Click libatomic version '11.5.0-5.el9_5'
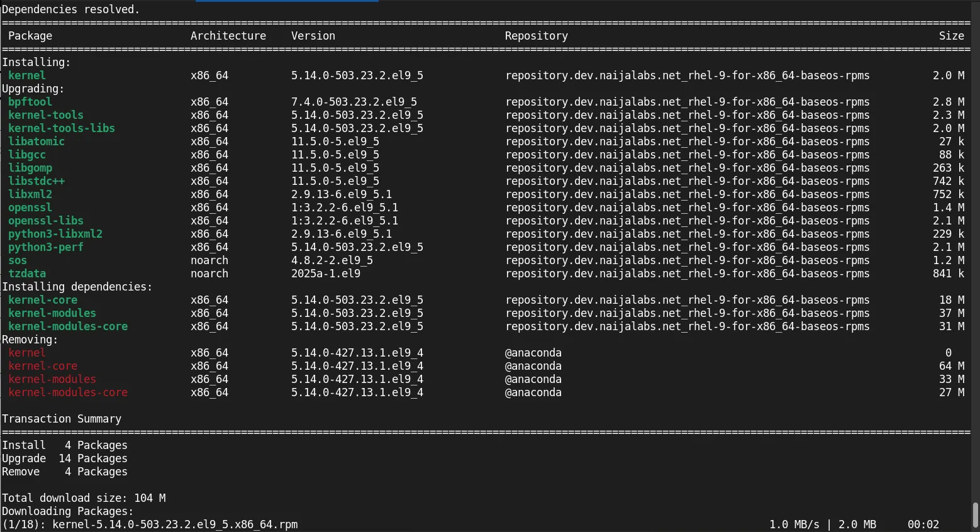This screenshot has height=532, width=980. click(335, 141)
